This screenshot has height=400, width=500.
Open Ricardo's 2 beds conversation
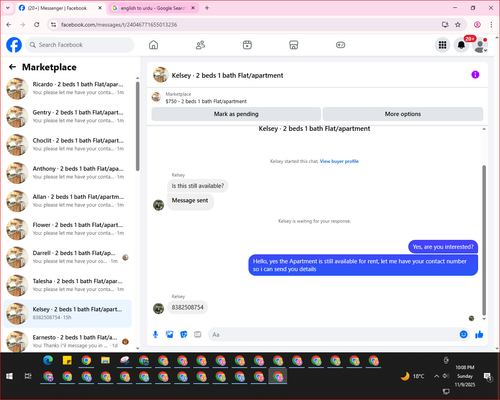(68, 89)
